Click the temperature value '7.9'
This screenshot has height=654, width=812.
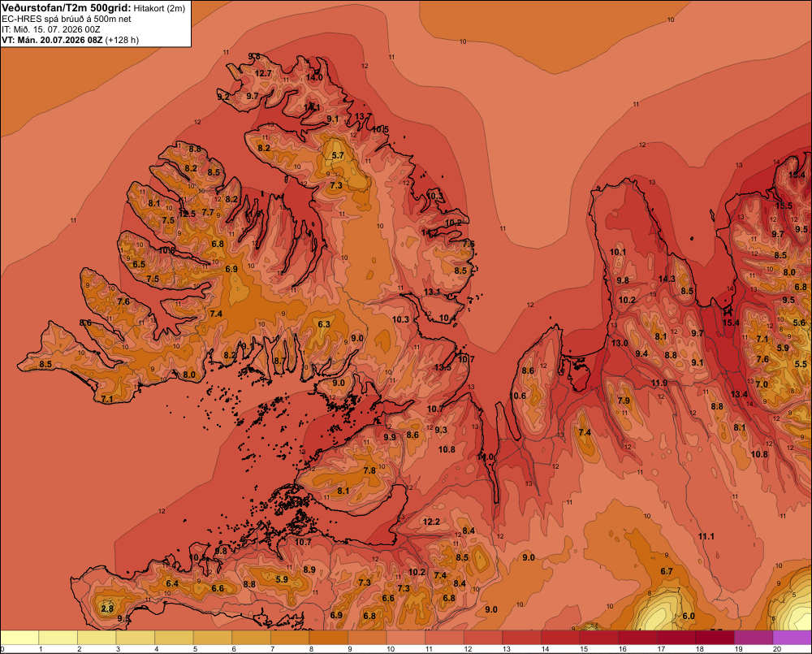tap(624, 401)
